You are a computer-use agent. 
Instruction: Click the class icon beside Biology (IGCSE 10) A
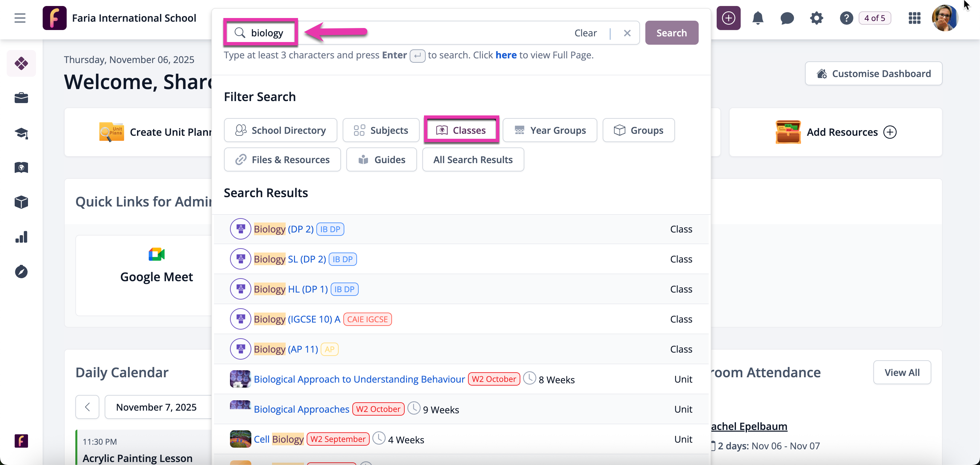pyautogui.click(x=240, y=320)
